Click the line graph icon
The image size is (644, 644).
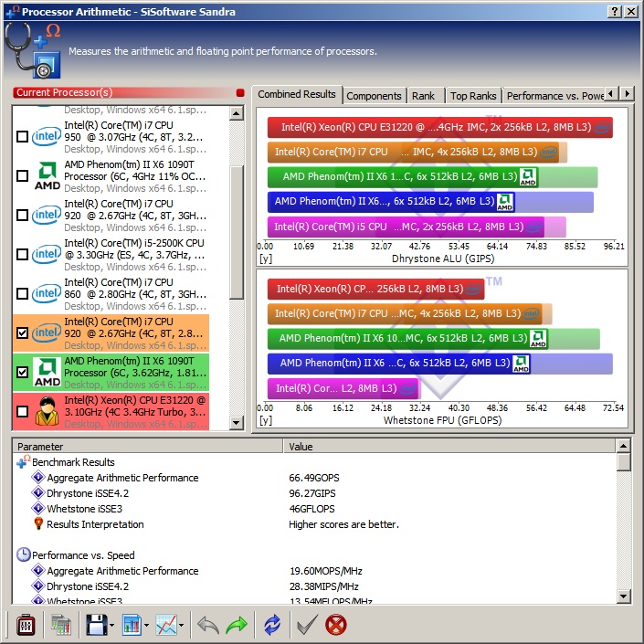pos(166,625)
